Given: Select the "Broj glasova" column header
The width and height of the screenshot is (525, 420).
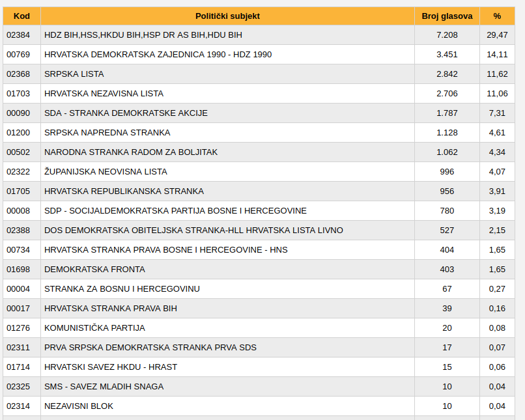Looking at the screenshot, I should (x=447, y=16).
